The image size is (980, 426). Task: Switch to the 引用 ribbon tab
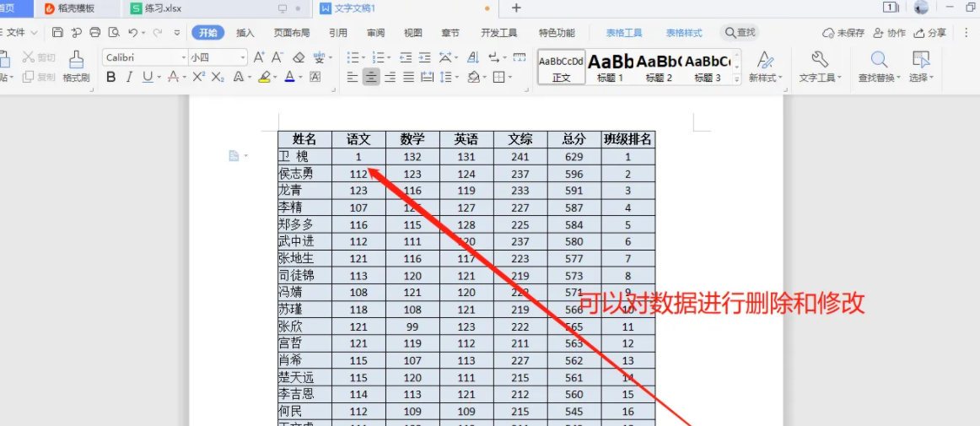[x=338, y=33]
